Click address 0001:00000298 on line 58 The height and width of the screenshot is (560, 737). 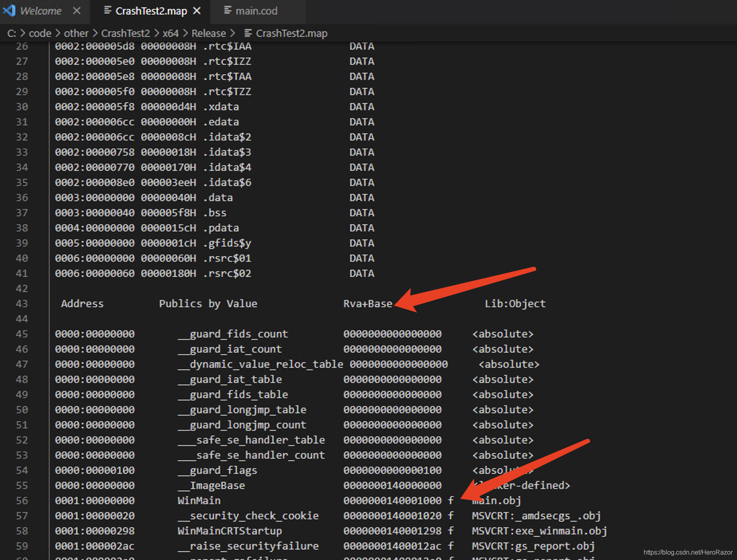(x=95, y=531)
